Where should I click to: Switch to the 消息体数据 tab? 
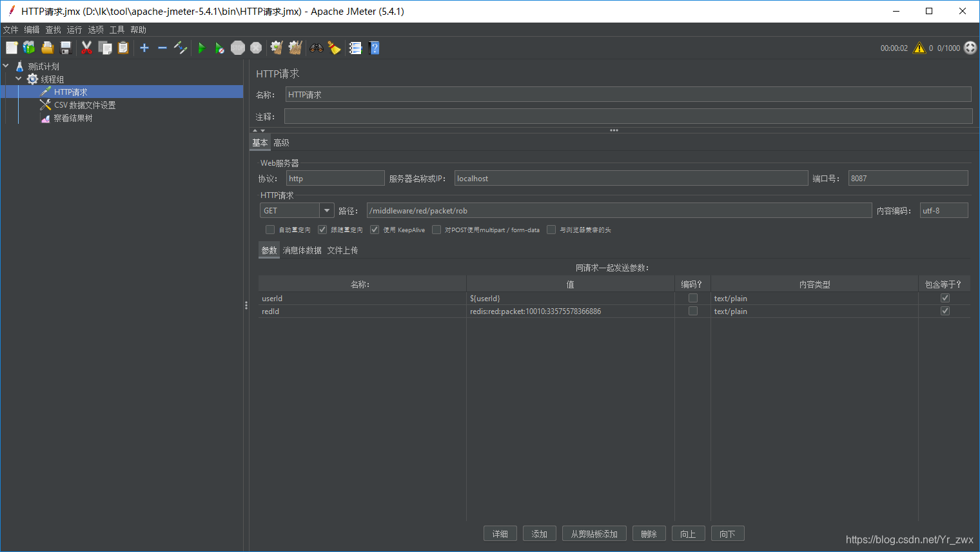pyautogui.click(x=302, y=250)
